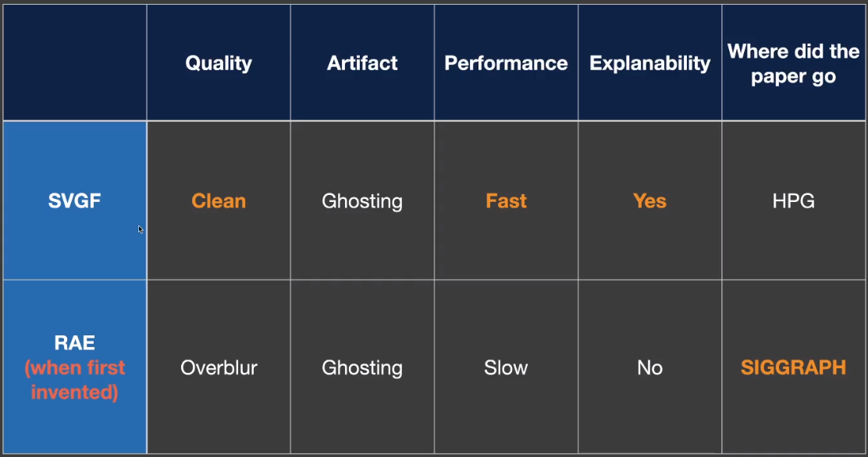Click the orange Yes cell
This screenshot has width=868, height=457.
click(x=649, y=201)
